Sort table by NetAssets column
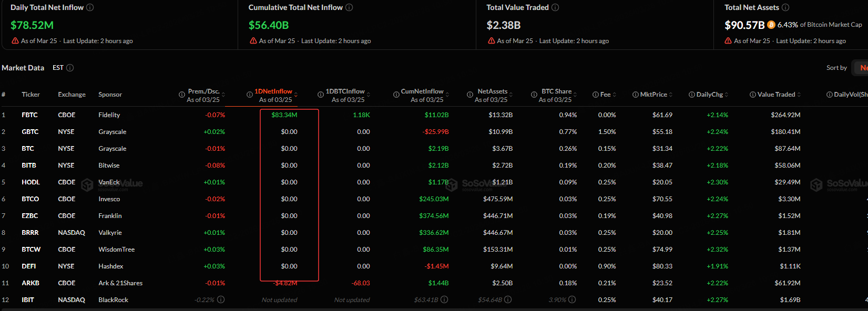This screenshot has width=868, height=311. coord(512,95)
